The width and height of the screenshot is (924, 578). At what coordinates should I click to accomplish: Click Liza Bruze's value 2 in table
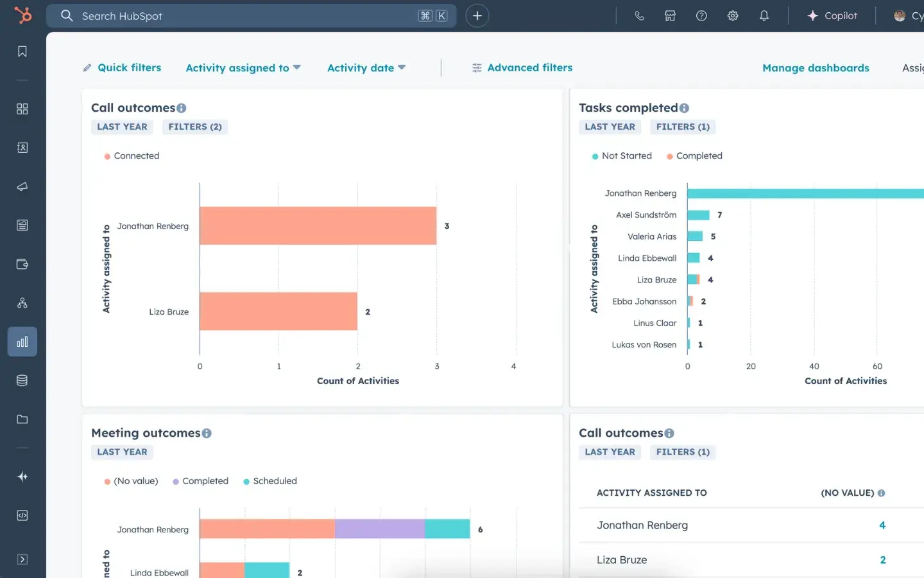tap(882, 560)
